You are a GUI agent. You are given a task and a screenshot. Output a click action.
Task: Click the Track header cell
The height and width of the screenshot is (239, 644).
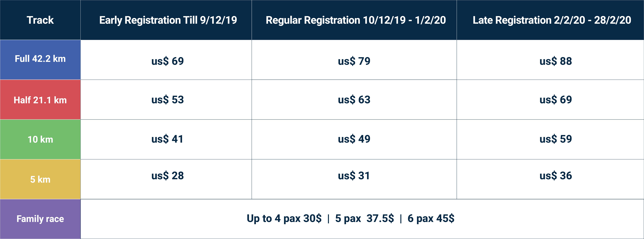click(x=40, y=20)
